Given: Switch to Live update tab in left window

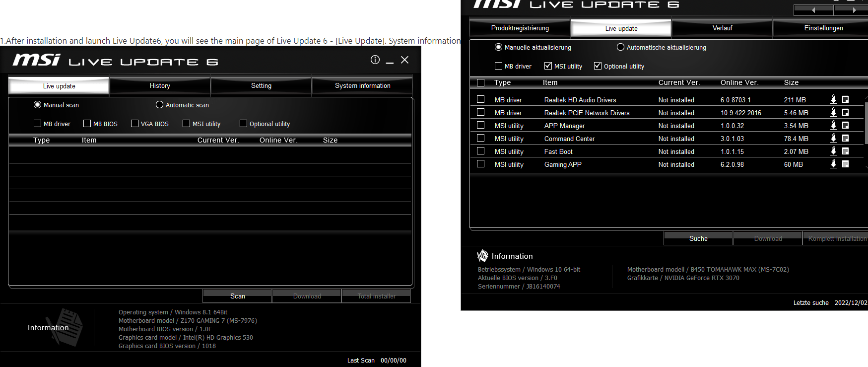Looking at the screenshot, I should coord(59,86).
